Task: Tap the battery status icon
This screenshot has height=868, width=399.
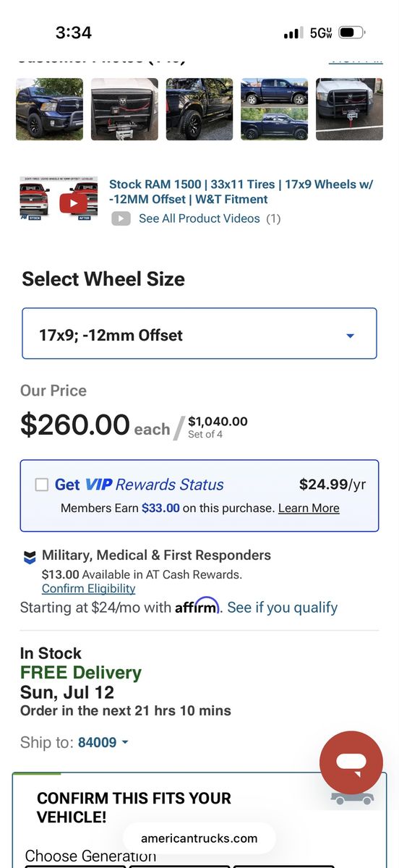Action: [x=352, y=33]
